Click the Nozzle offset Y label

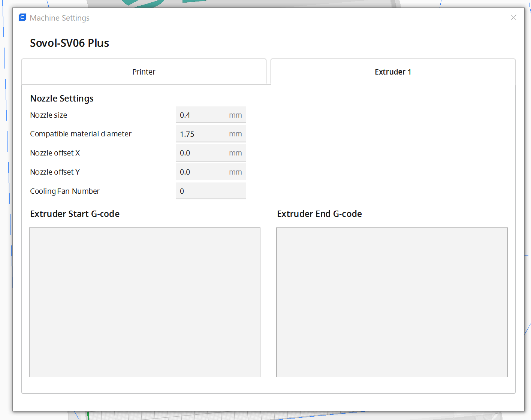55,172
